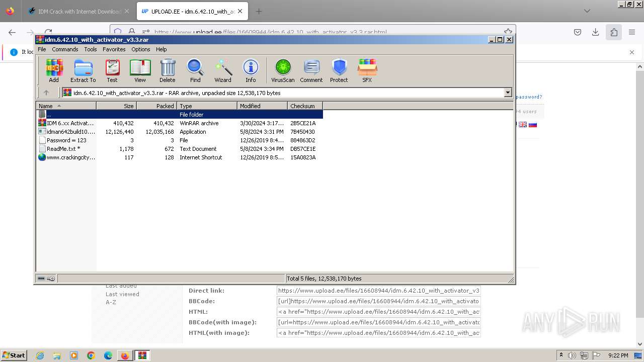
Task: Sort files by Type column header
Action: click(207, 106)
